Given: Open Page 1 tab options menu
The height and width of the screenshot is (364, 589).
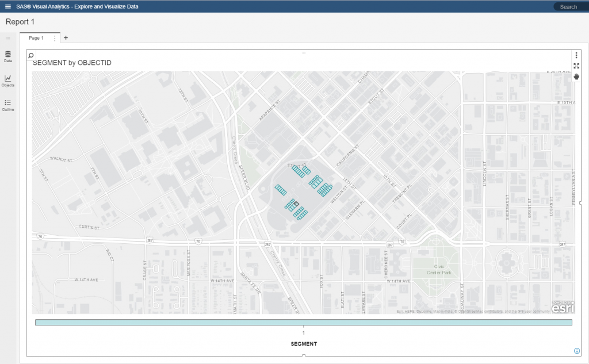Looking at the screenshot, I should tap(55, 38).
